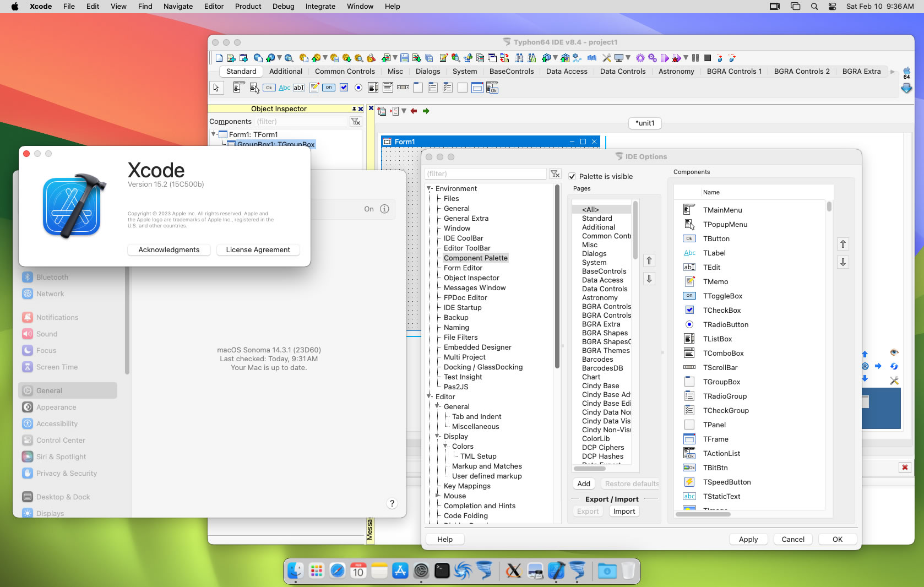Screen dimensions: 924x587
Task: Click OK in IDE Options
Action: [838, 539]
